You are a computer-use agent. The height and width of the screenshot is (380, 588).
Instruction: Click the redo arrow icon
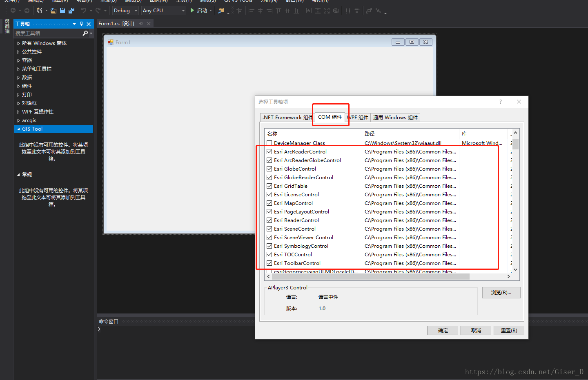(98, 11)
